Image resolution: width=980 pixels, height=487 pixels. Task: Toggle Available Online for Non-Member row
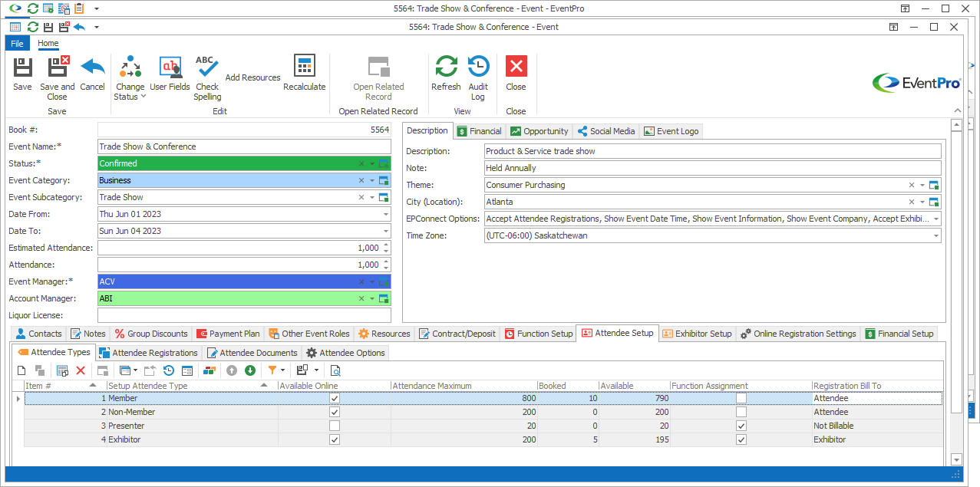334,413
